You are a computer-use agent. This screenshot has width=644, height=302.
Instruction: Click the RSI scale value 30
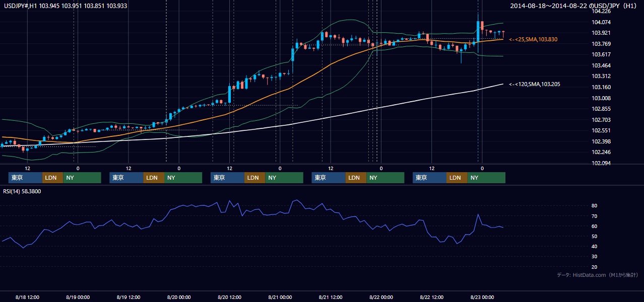click(595, 257)
